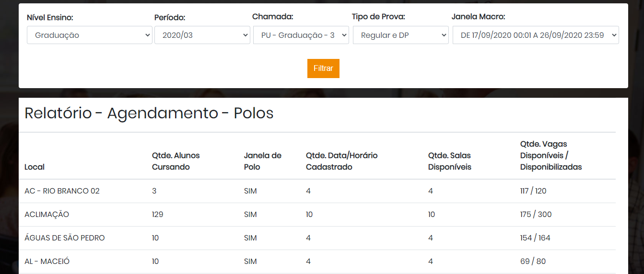
Task: Open the Tipo de Prova dropdown
Action: (x=401, y=35)
